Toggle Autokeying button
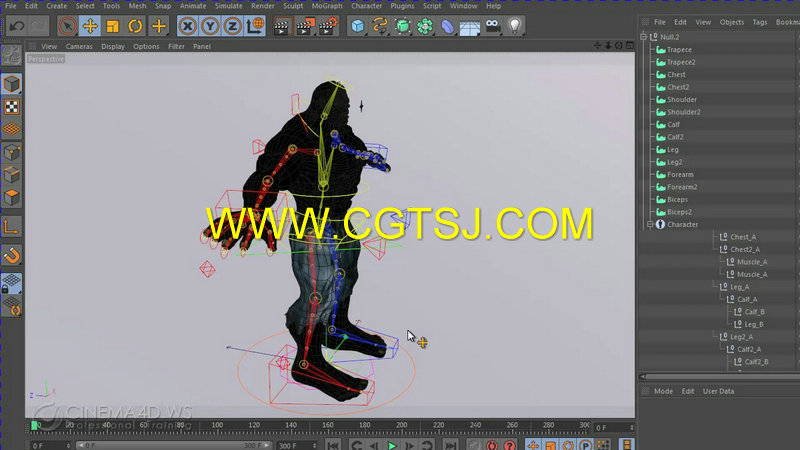 (491, 445)
